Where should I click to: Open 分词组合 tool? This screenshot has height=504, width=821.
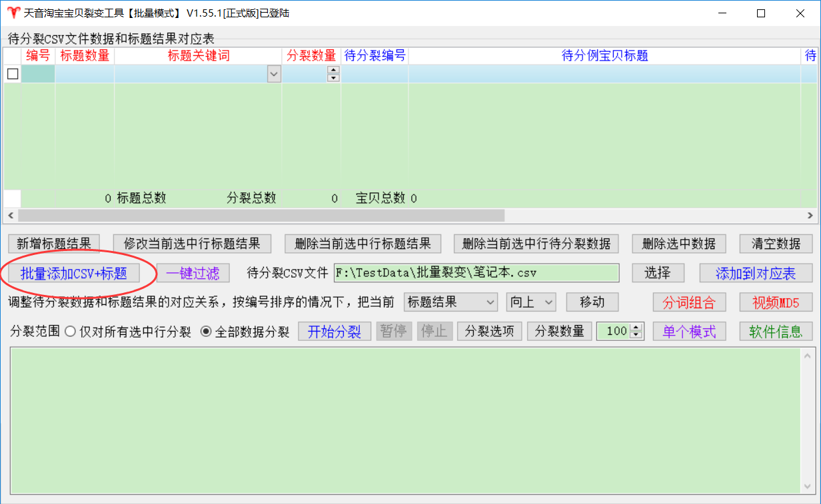tap(689, 302)
